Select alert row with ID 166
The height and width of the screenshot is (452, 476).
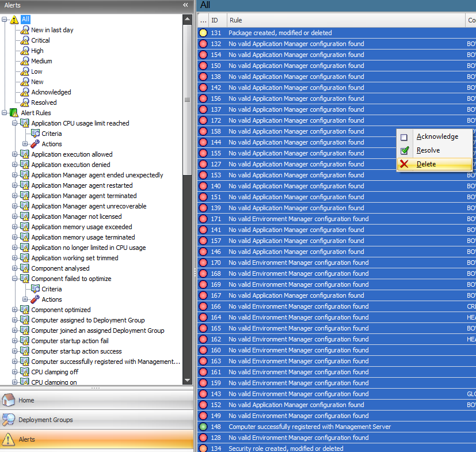(337, 306)
